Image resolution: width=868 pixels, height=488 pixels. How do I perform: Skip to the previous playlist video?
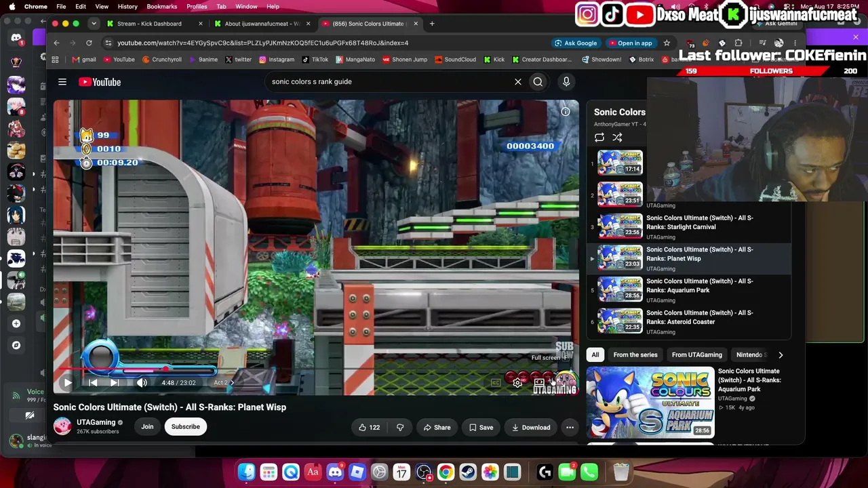93,383
